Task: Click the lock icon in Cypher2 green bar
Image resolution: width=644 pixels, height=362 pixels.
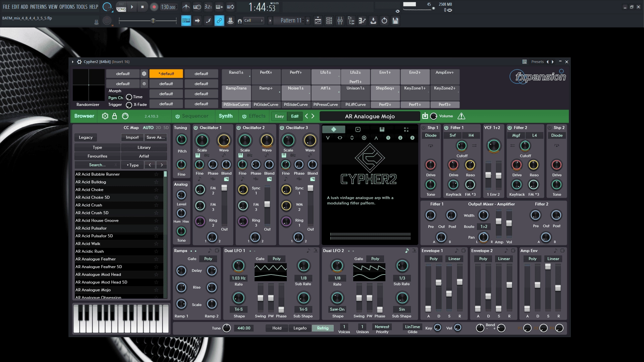Action: 115,116
